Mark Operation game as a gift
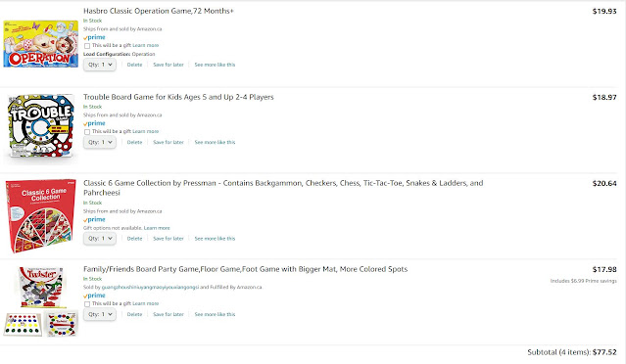This screenshot has width=626, height=364. point(87,46)
